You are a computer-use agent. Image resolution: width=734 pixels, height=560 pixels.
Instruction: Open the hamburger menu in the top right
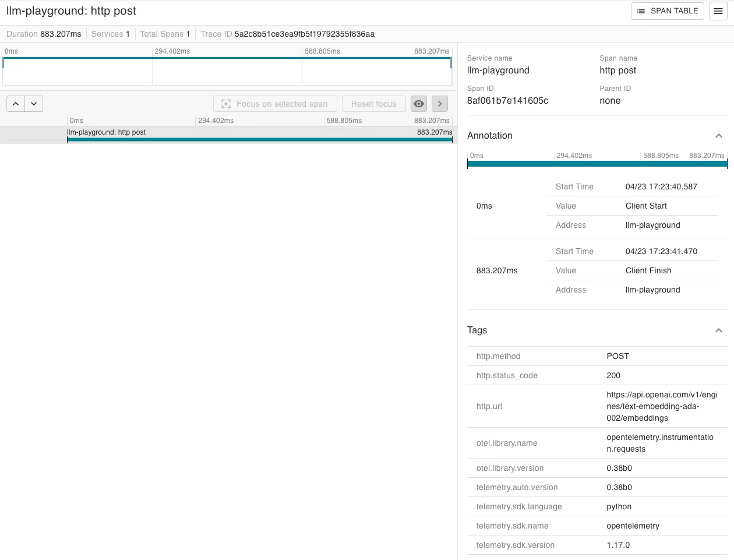click(x=718, y=11)
